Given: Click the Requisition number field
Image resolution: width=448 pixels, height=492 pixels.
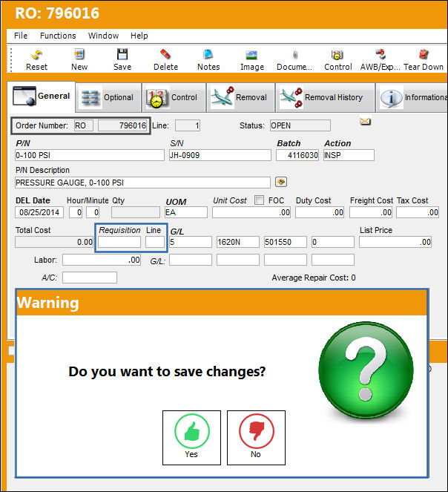Looking at the screenshot, I should point(119,242).
